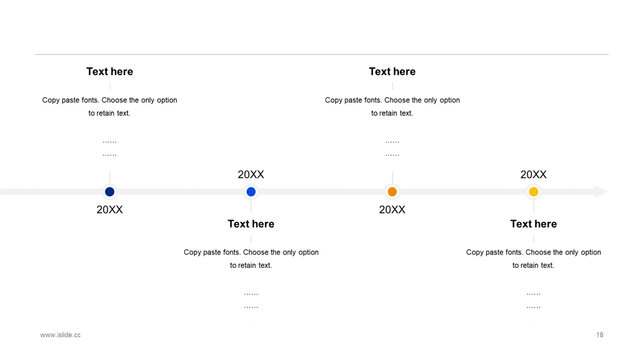This screenshot has height=362, width=644.
Task: Click description text below blue dot heading
Action: 251,258
